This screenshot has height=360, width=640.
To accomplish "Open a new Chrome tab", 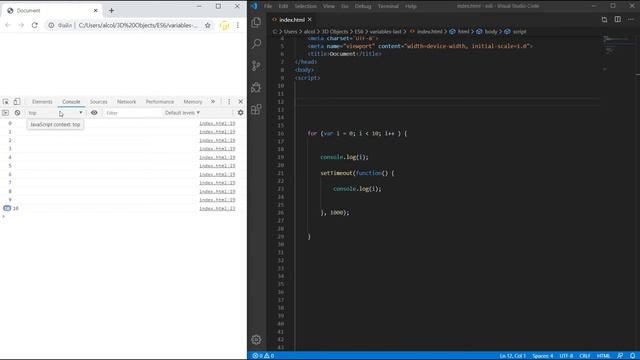I will pos(111,11).
